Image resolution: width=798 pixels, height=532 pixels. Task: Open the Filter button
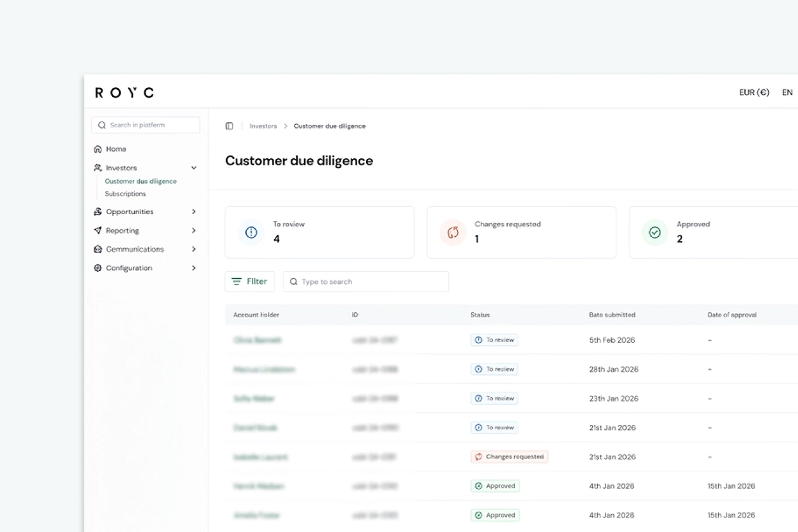(x=250, y=282)
